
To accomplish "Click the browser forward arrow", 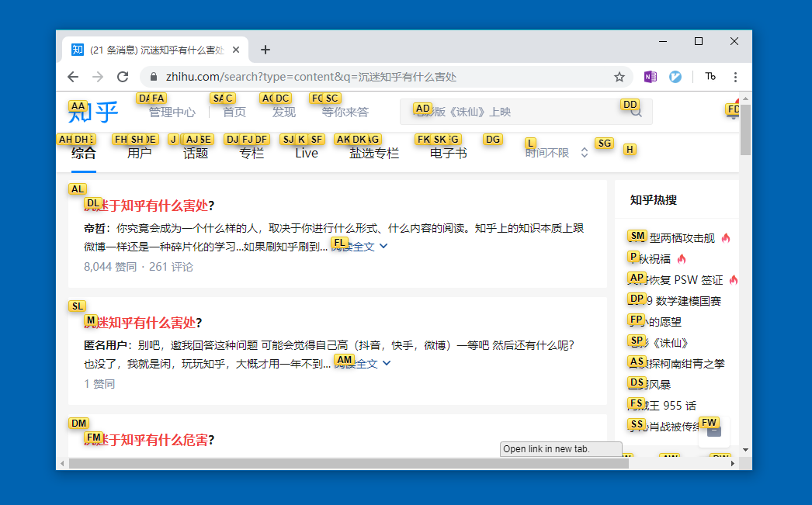I will click(x=98, y=77).
